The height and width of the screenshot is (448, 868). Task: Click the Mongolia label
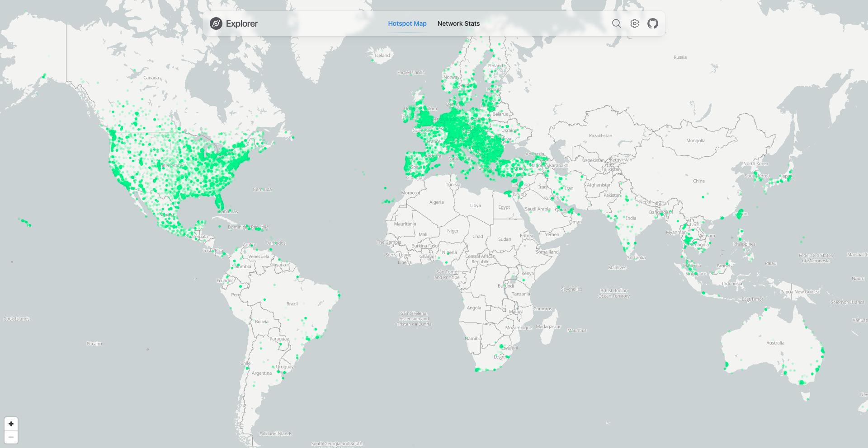pyautogui.click(x=696, y=141)
